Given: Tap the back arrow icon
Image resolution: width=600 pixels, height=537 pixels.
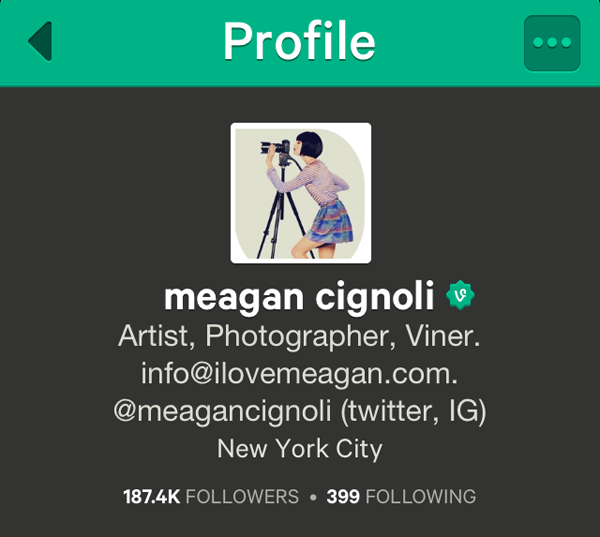Looking at the screenshot, I should pyautogui.click(x=41, y=41).
